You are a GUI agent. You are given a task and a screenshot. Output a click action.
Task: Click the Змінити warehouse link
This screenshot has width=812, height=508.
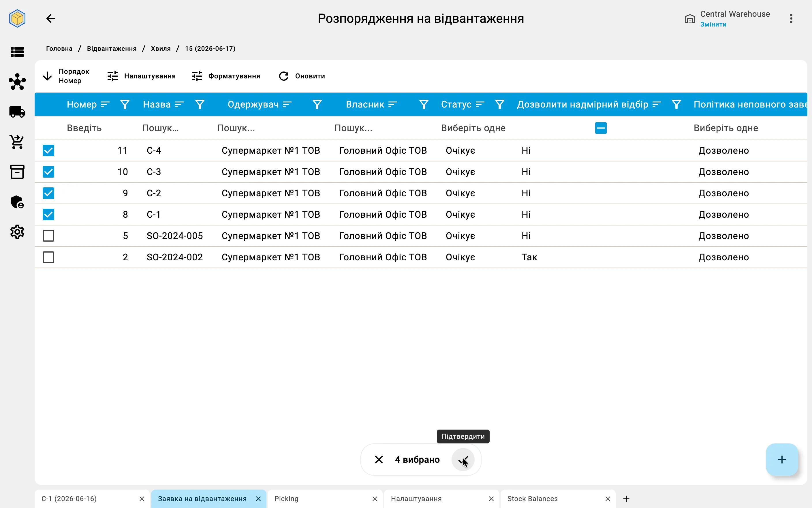[713, 25]
